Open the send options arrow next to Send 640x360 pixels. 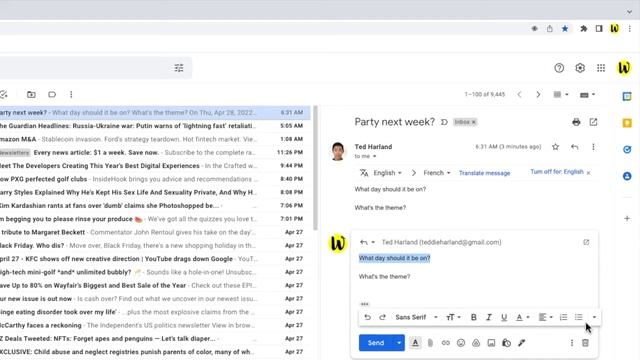tap(399, 343)
